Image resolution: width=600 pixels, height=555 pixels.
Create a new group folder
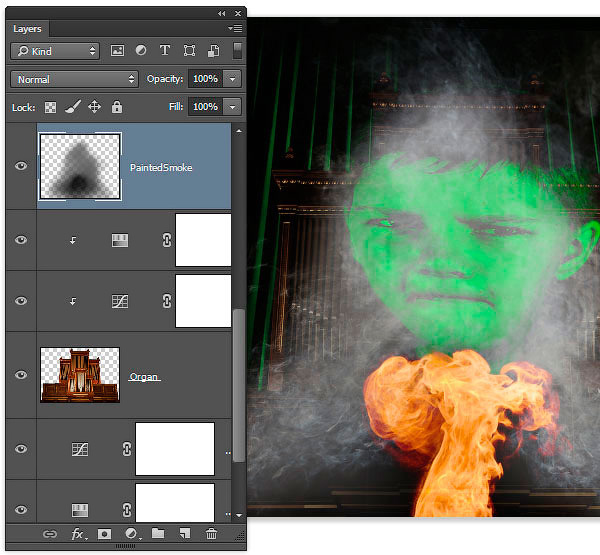click(158, 533)
